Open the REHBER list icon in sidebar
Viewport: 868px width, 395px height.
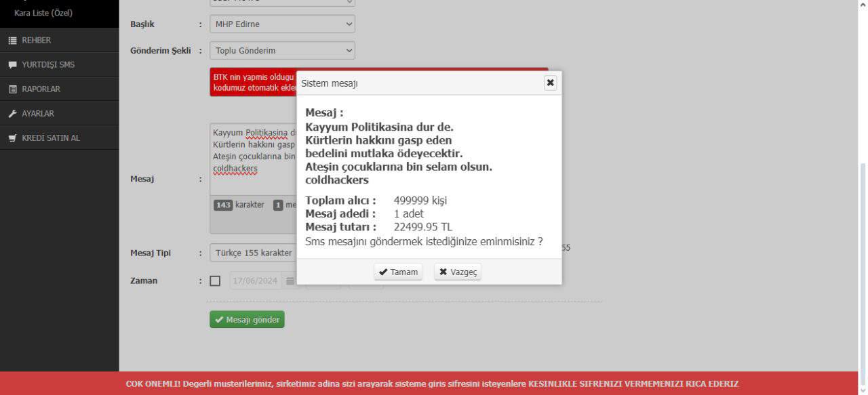(x=12, y=41)
